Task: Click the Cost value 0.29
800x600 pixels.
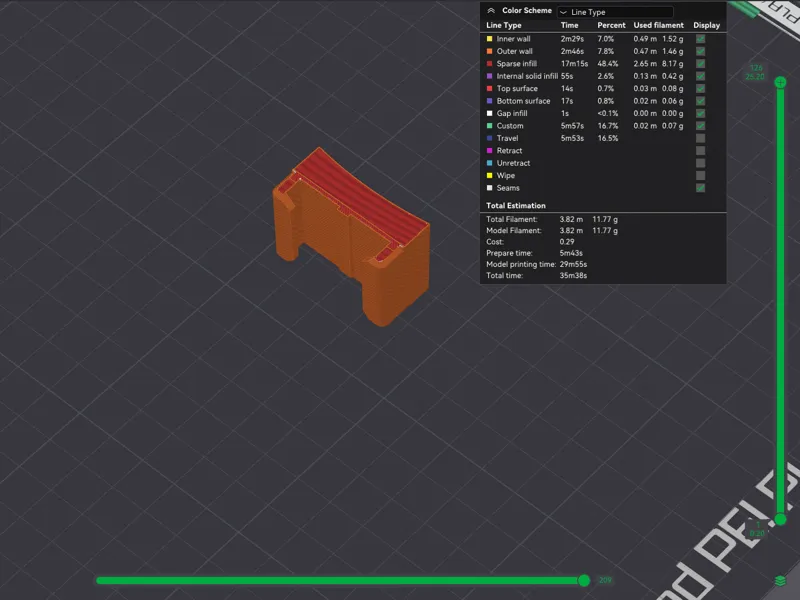Action: pyautogui.click(x=566, y=242)
